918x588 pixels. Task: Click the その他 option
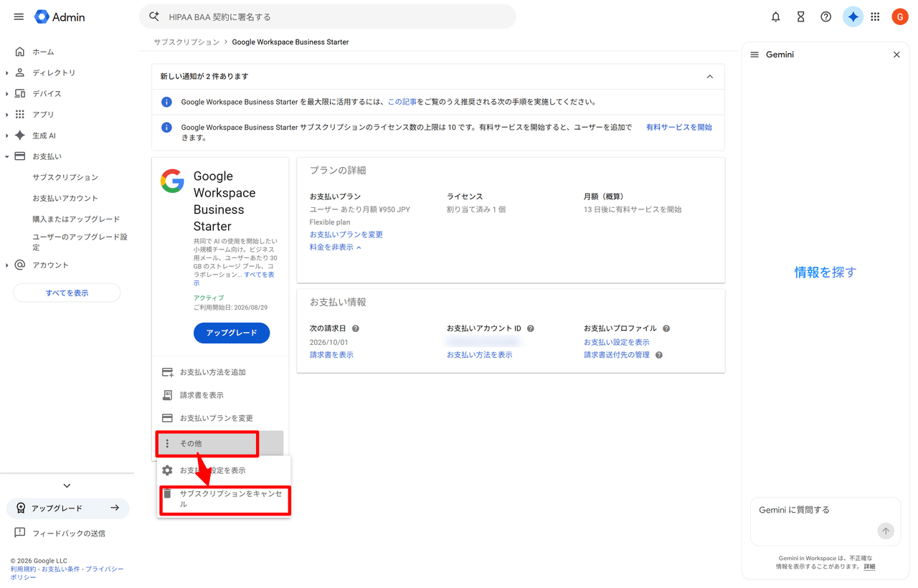coord(219,443)
